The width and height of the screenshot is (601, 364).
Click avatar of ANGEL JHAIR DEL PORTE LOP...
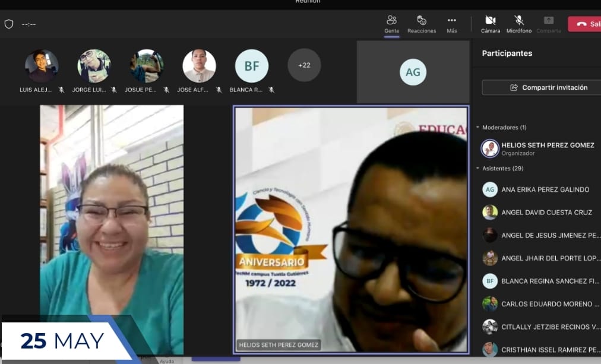pyautogui.click(x=490, y=258)
